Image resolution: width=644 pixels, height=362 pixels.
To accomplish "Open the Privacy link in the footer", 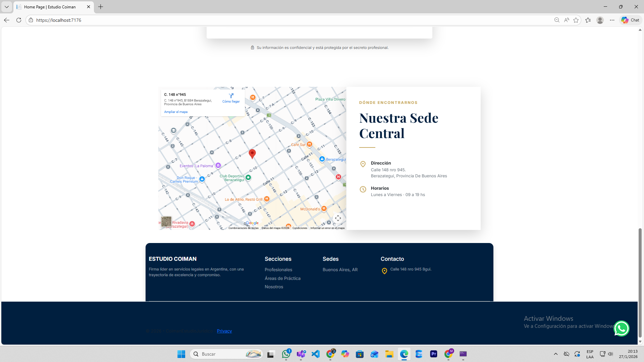I will pyautogui.click(x=224, y=331).
